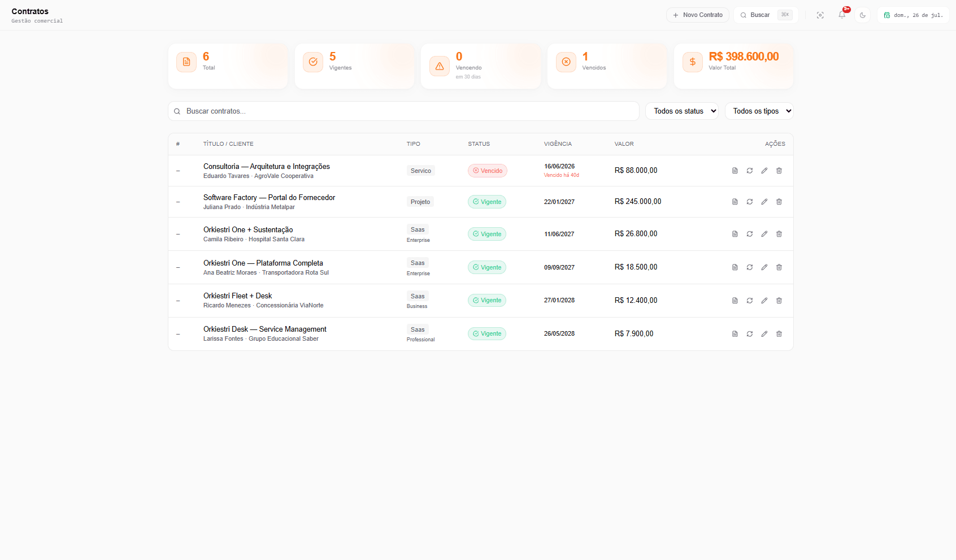Image resolution: width=956 pixels, height=560 pixels.
Task: Edit the Consultoria — Arquitetura e Integrações contract
Action: pos(764,171)
